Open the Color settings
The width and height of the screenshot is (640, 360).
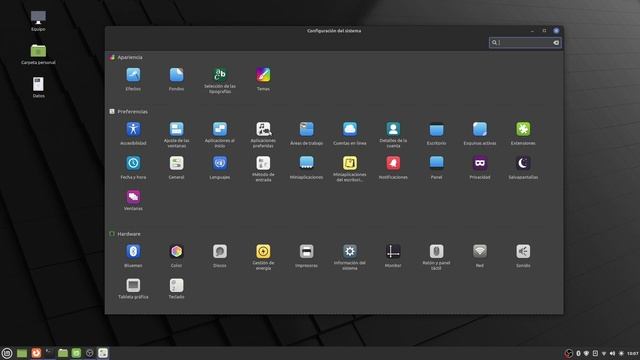[176, 256]
